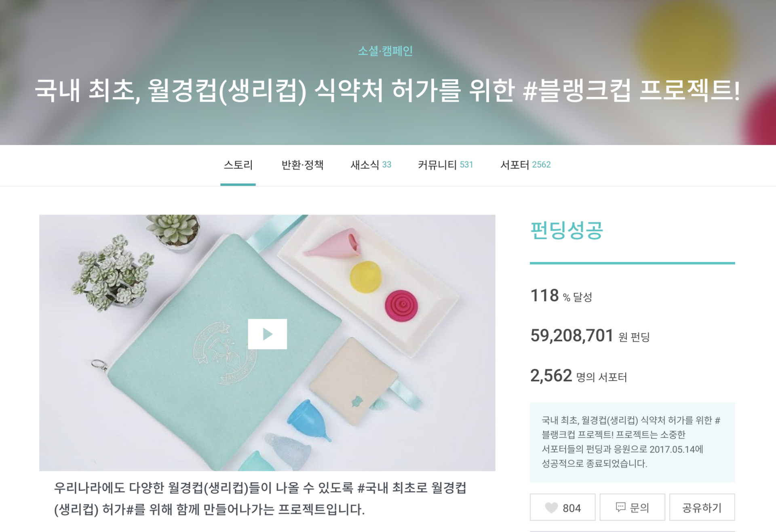This screenshot has height=532, width=776.
Task: Go to the 커뮤니티 531 tab
Action: pos(445,165)
